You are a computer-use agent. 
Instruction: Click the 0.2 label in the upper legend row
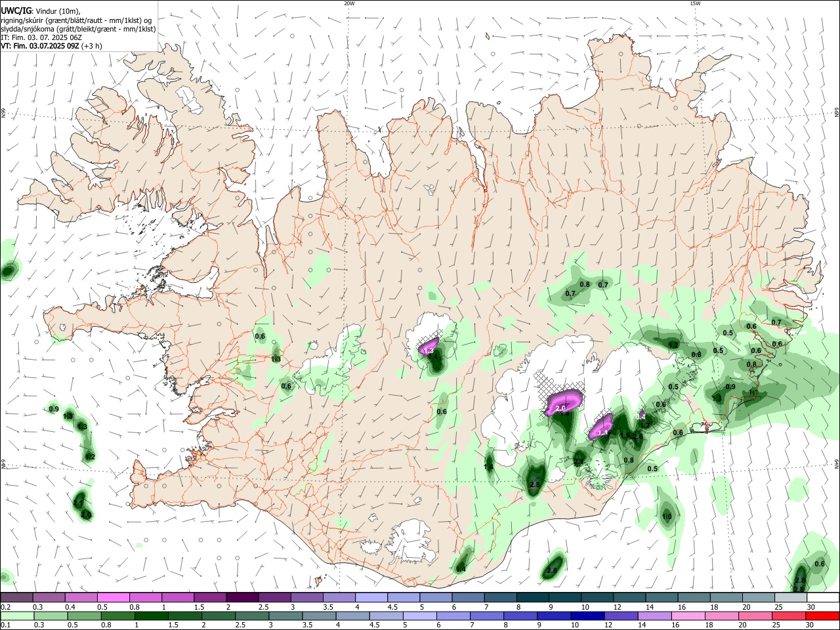point(5,607)
